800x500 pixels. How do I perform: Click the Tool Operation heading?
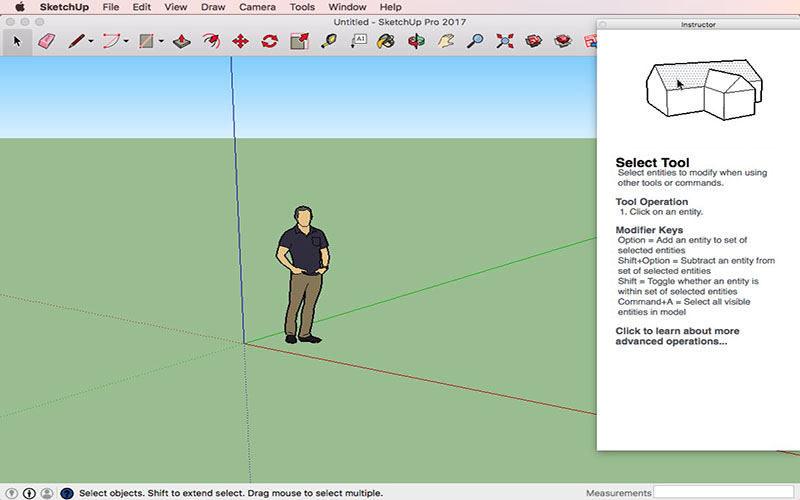coord(652,202)
